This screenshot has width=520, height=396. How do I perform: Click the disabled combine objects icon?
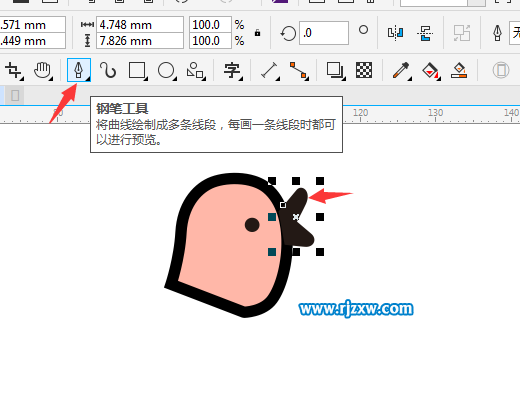pyautogui.click(x=462, y=33)
